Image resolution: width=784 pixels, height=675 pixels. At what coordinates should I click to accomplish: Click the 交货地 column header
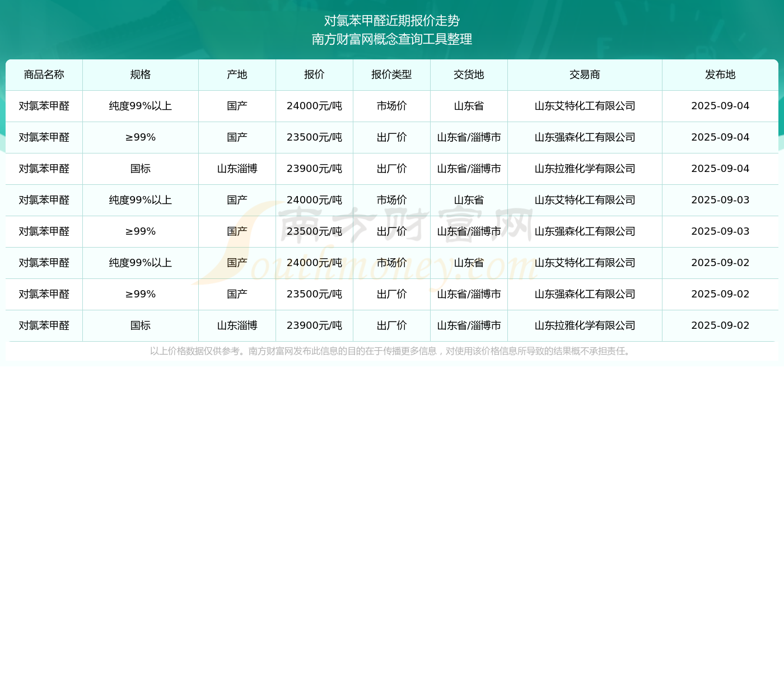(x=469, y=75)
